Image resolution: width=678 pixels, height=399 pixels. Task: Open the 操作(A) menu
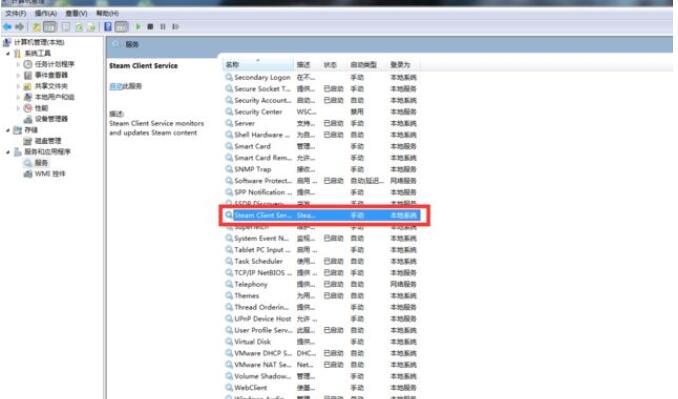[46, 13]
